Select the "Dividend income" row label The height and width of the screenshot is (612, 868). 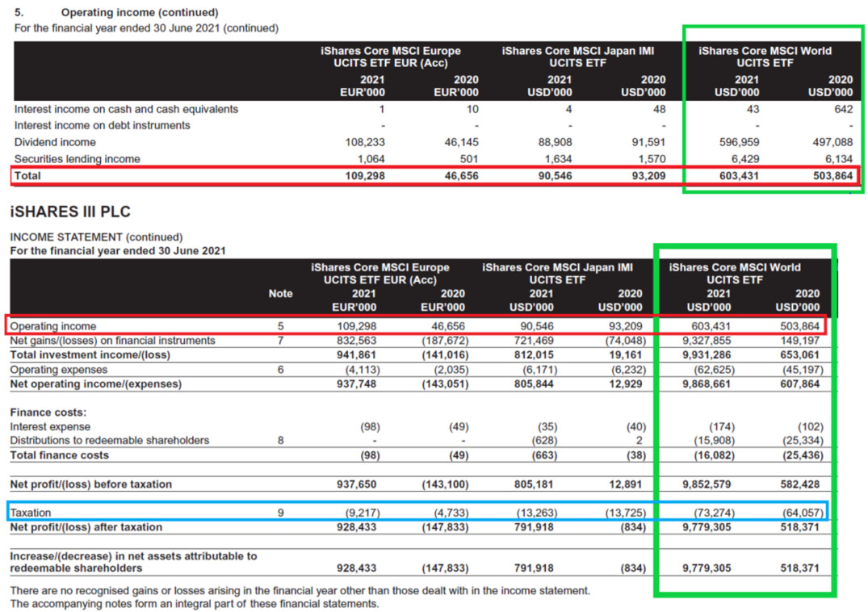(x=55, y=142)
